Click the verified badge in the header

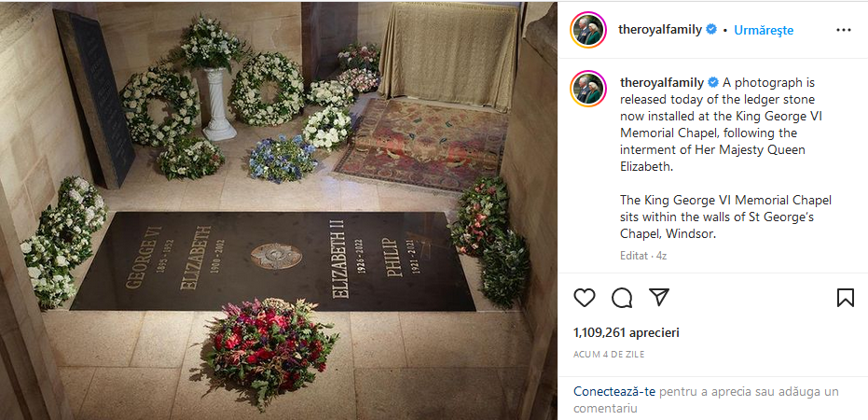click(711, 30)
